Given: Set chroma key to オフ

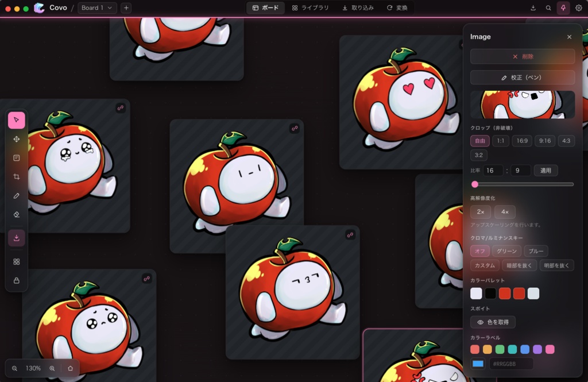Looking at the screenshot, I should (x=480, y=251).
